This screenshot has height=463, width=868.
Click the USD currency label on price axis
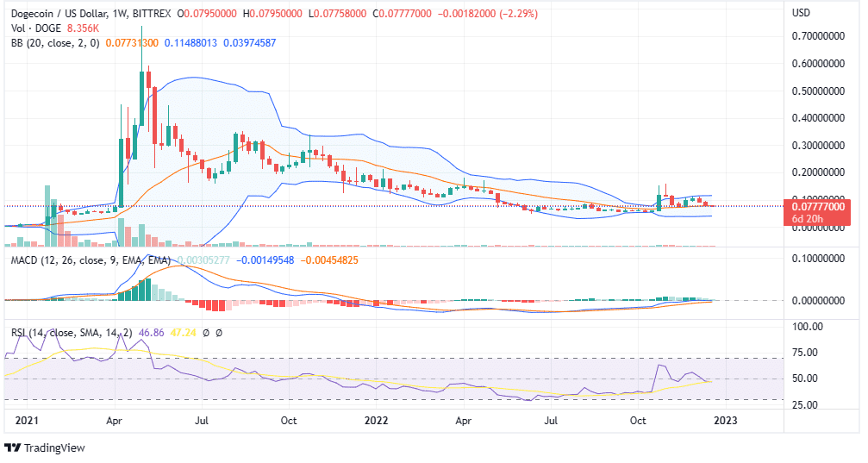pos(801,13)
